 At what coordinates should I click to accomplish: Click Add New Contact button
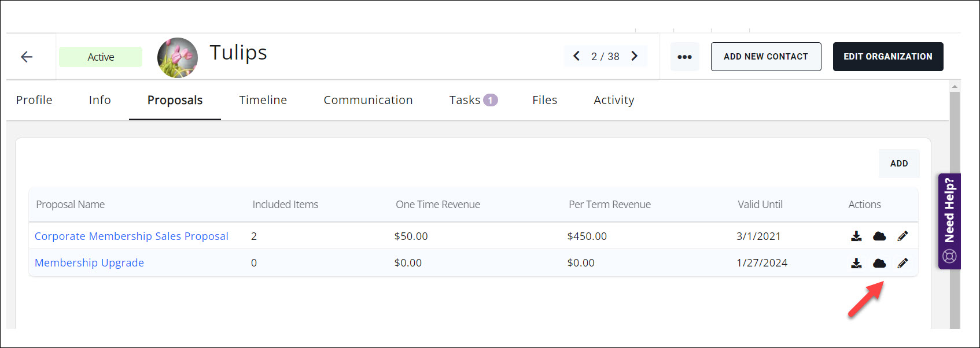(765, 57)
